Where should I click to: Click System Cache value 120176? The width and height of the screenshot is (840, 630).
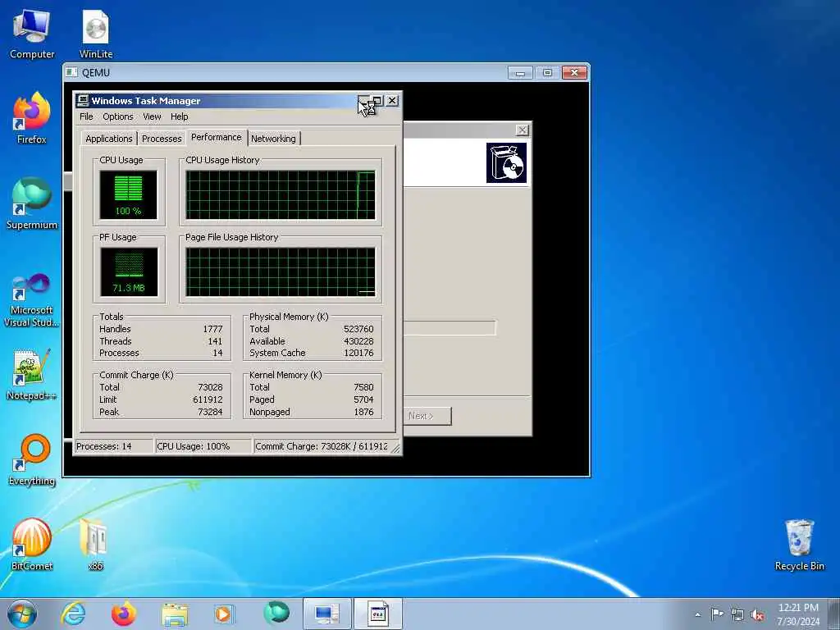click(x=358, y=353)
